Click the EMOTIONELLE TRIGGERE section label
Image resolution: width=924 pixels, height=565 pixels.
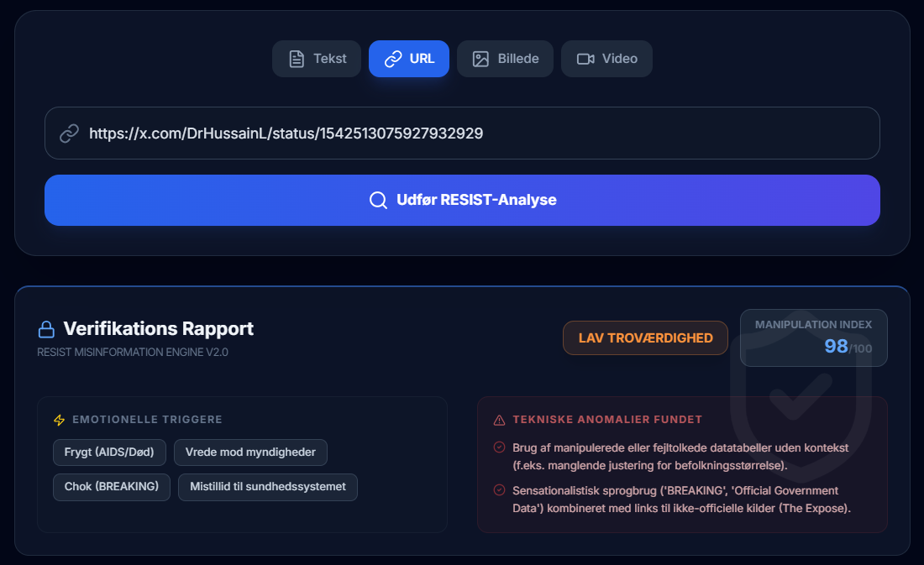pos(147,420)
